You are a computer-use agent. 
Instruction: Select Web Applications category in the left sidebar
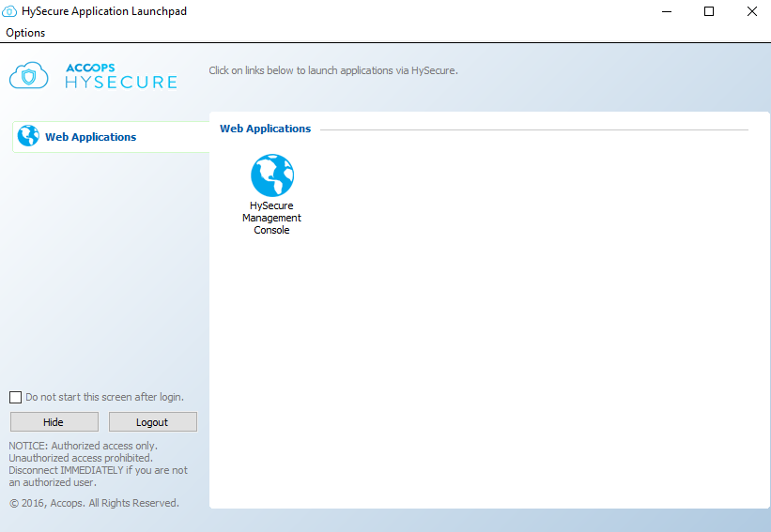111,137
